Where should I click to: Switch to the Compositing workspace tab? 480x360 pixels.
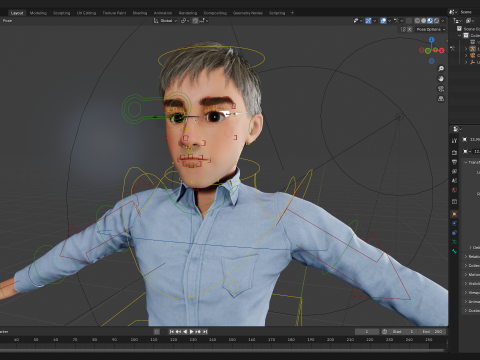pos(215,13)
